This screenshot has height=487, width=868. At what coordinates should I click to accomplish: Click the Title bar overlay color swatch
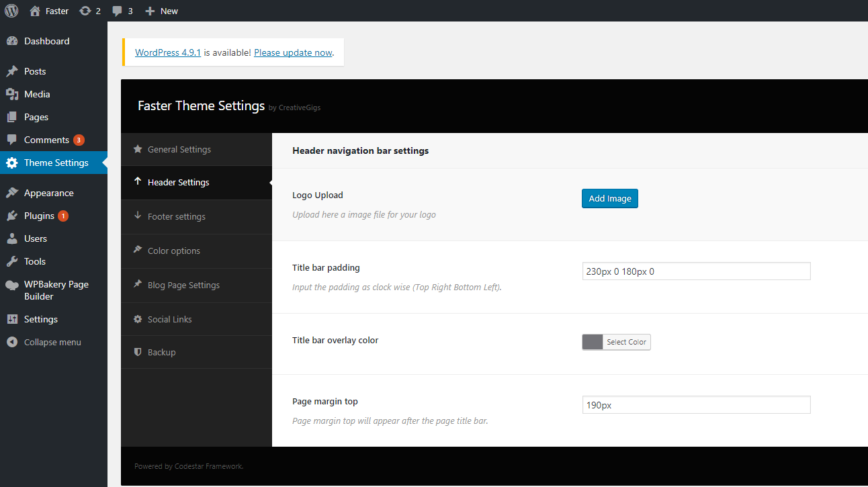(x=593, y=342)
